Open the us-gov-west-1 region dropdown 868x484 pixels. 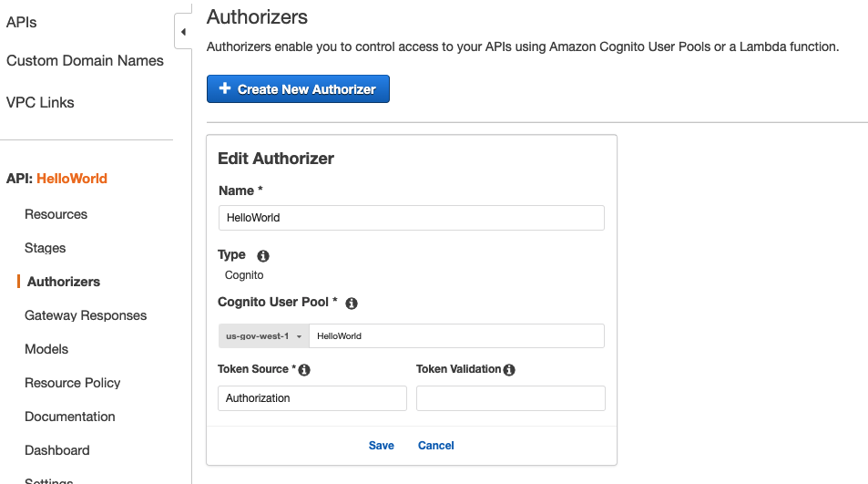(263, 336)
